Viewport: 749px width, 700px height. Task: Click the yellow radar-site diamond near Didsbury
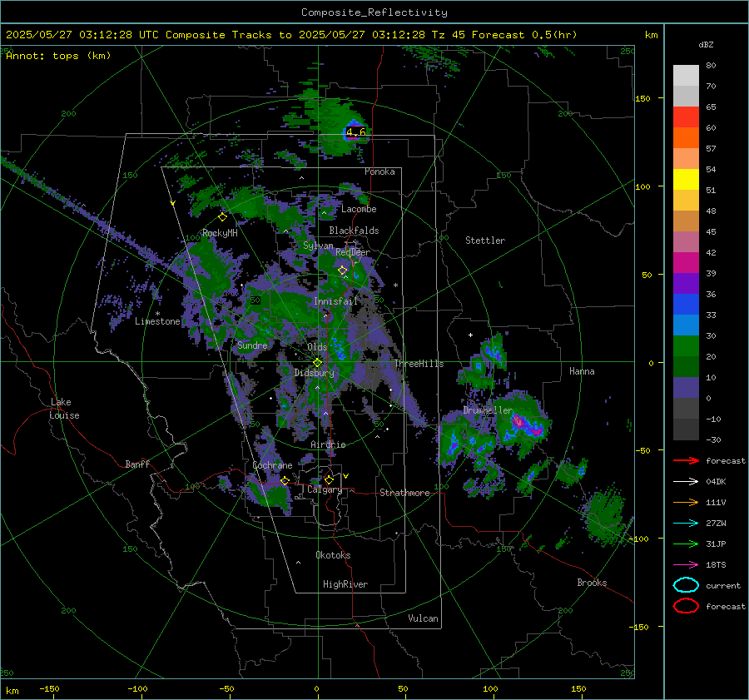pos(317,363)
